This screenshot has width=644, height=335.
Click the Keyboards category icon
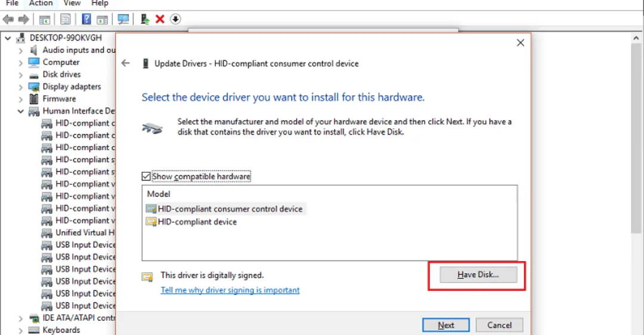coord(33,330)
